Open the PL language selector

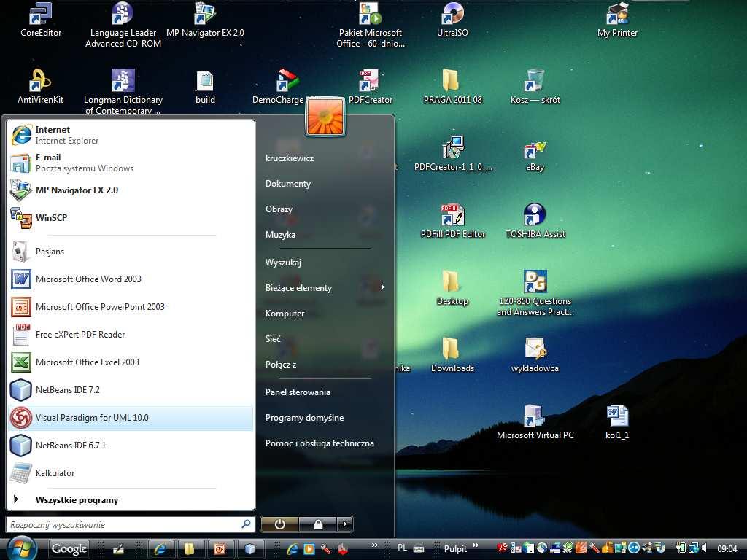tap(403, 548)
